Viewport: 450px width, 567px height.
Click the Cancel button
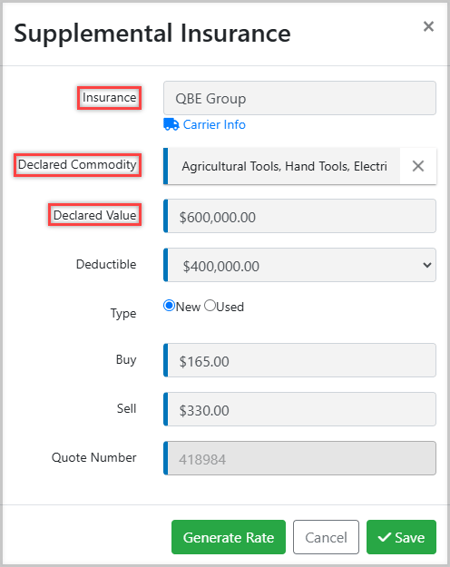[326, 537]
